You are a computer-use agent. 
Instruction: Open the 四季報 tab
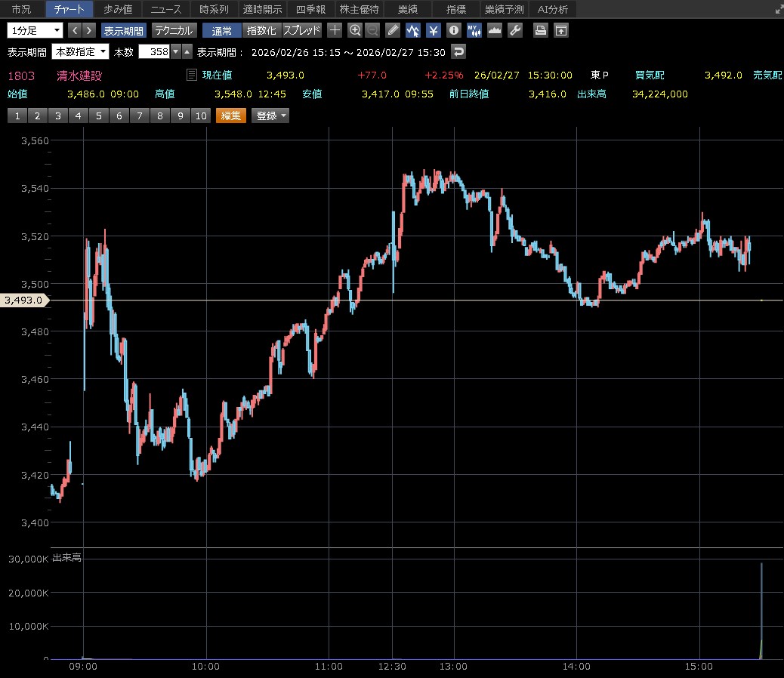(x=310, y=9)
